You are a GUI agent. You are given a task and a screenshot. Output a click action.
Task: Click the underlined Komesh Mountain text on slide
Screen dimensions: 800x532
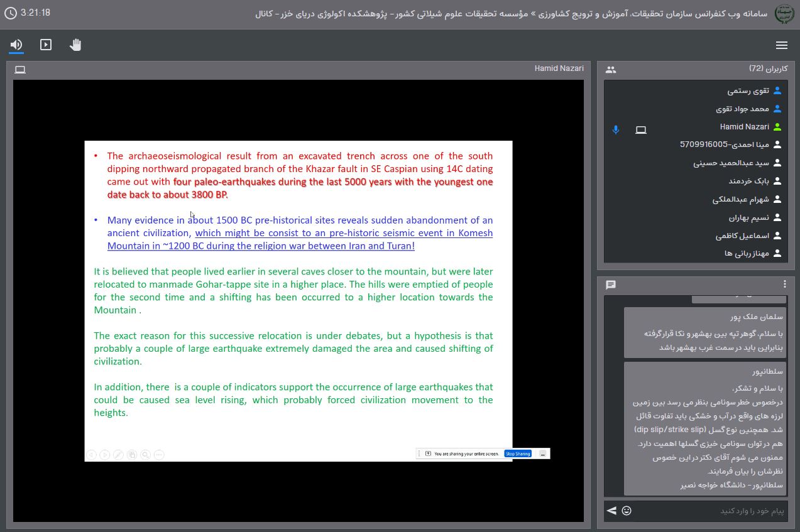click(x=300, y=239)
